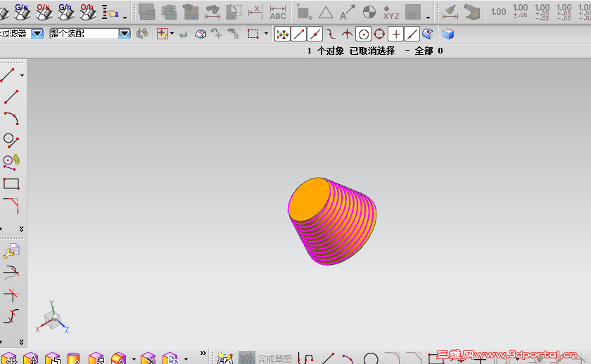
Task: Select the quick trim curve tool
Action: click(x=11, y=273)
